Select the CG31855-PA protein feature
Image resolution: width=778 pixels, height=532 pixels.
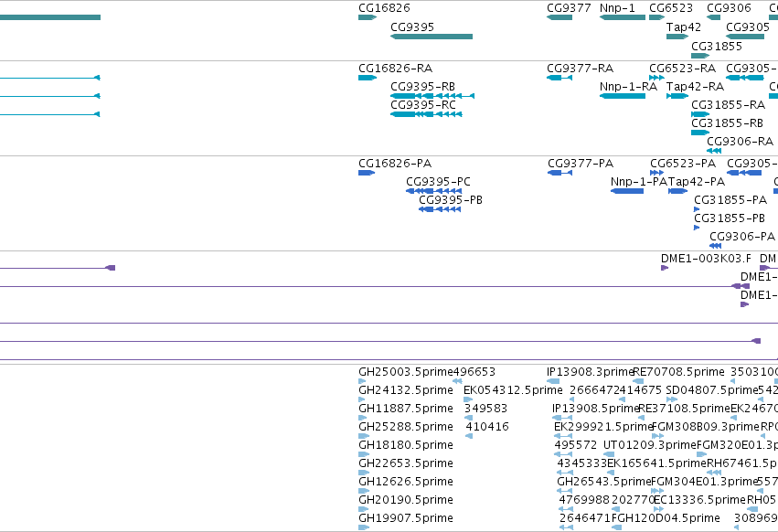pyautogui.click(x=697, y=209)
